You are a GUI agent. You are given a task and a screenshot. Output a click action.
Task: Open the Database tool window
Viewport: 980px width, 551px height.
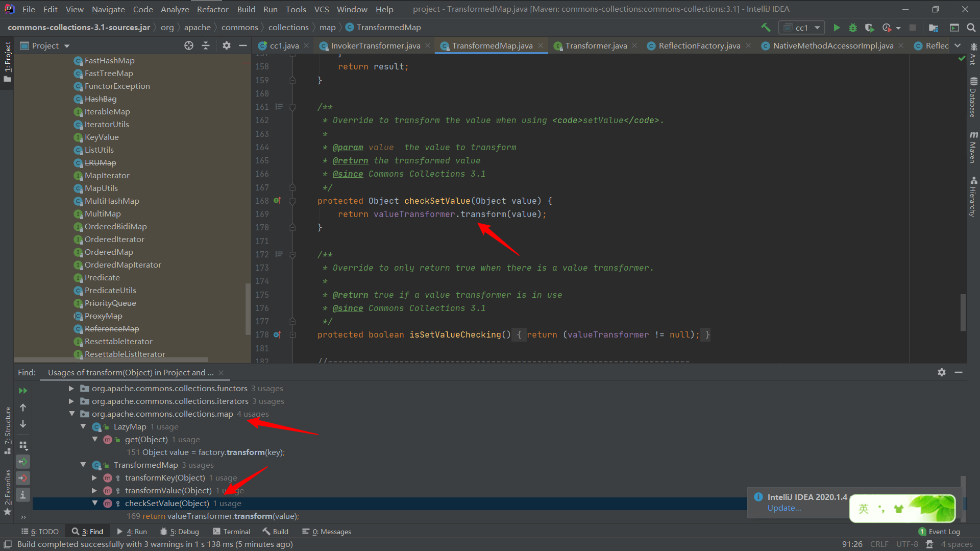tap(973, 97)
